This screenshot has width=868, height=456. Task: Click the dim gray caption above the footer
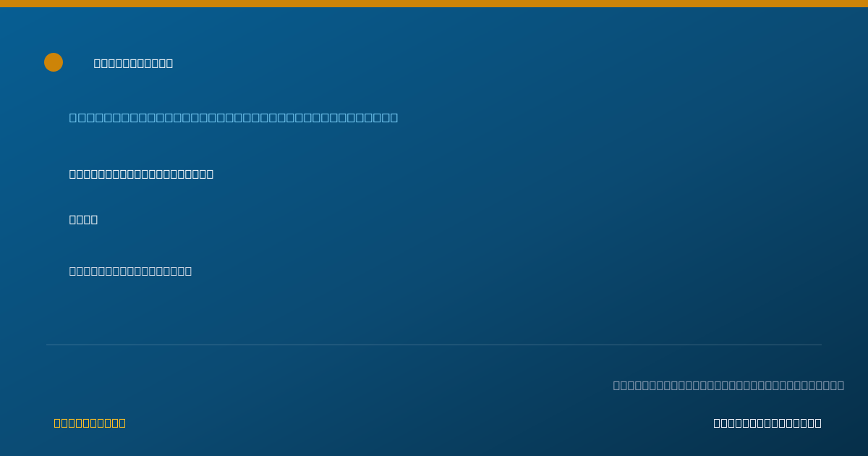728,385
